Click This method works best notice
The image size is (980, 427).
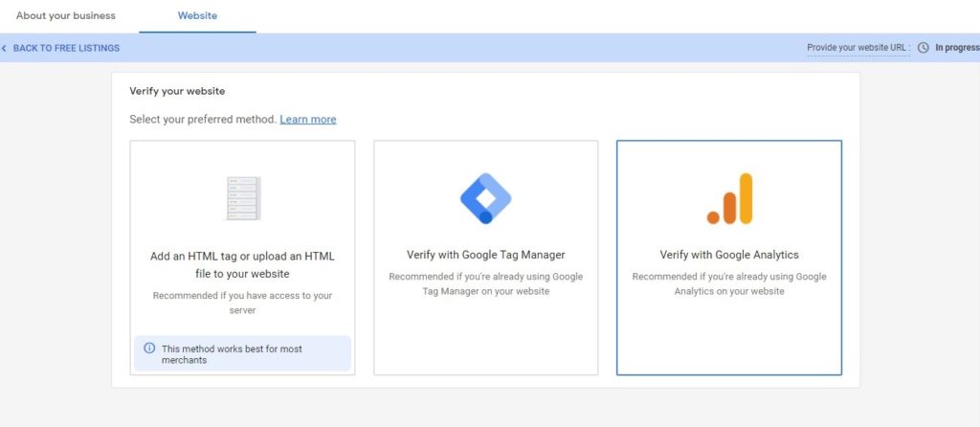click(x=242, y=354)
